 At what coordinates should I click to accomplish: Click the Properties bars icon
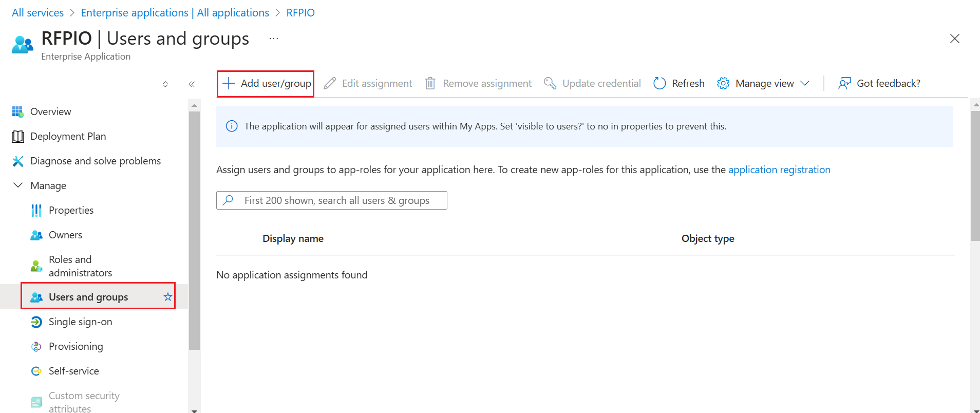coord(36,210)
